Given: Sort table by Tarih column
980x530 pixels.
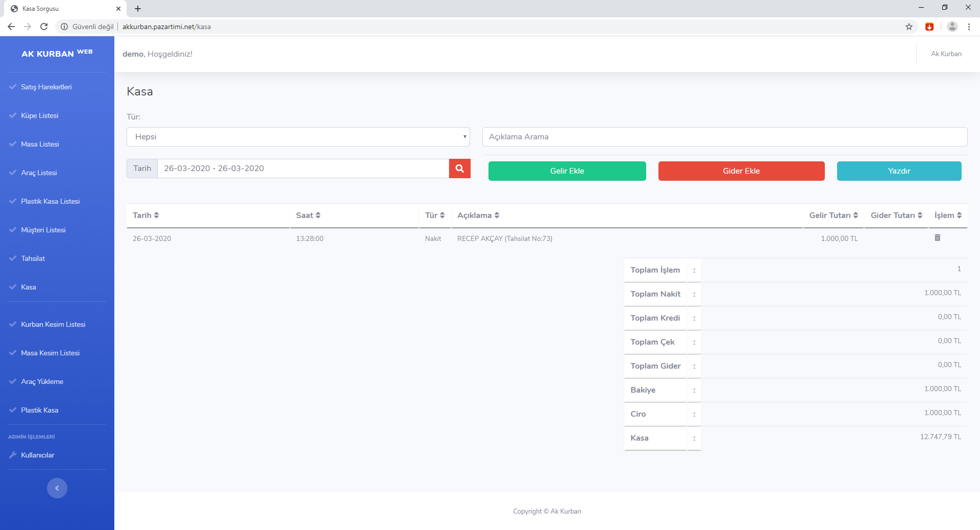Looking at the screenshot, I should click(146, 215).
